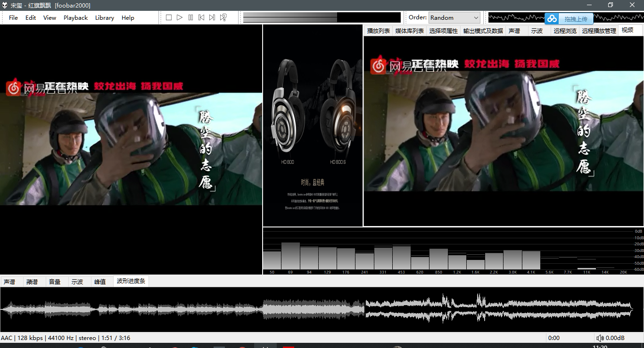The image size is (644, 348).
Task: Activate the 峰值 view tab
Action: click(100, 281)
